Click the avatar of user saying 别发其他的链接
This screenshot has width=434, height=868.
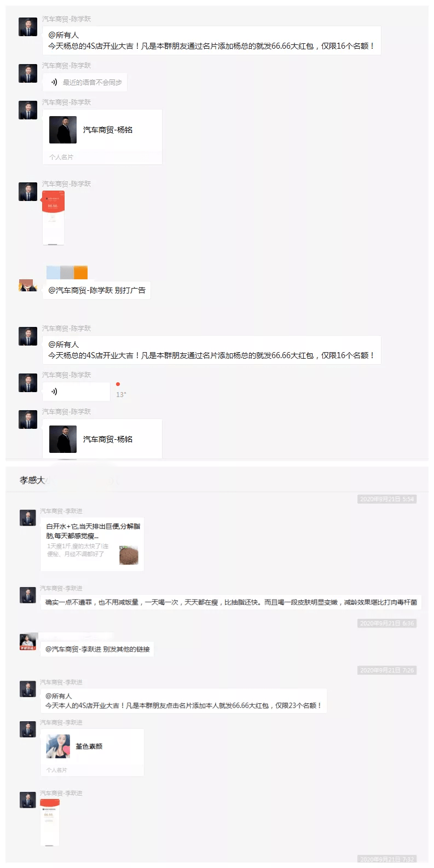coord(28,642)
